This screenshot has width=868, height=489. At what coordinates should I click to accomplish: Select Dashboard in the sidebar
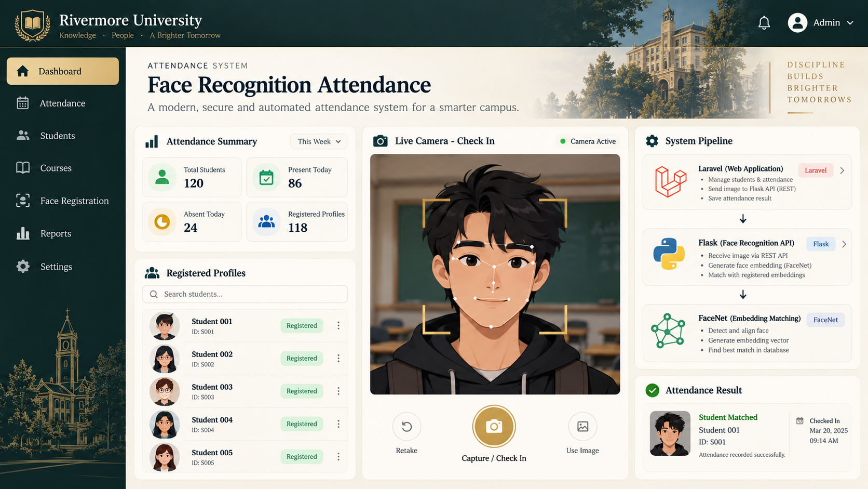pos(63,71)
